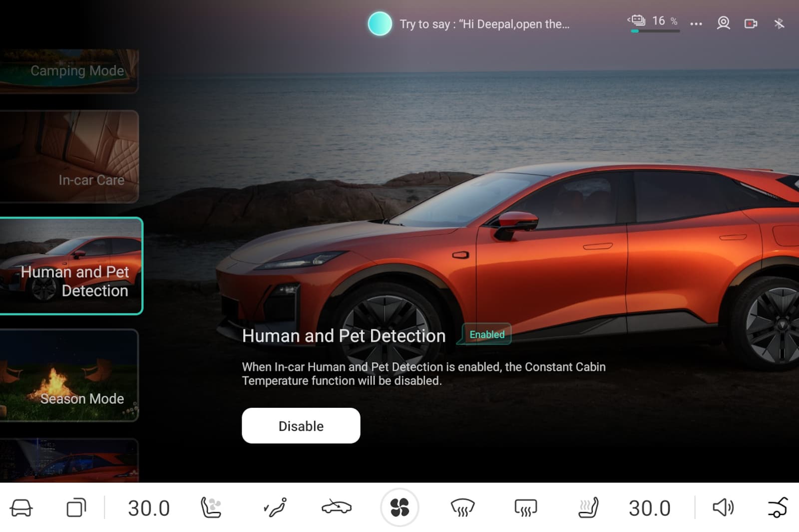Open the recent apps overlapping squares icon
This screenshot has height=532, width=799.
pyautogui.click(x=76, y=508)
